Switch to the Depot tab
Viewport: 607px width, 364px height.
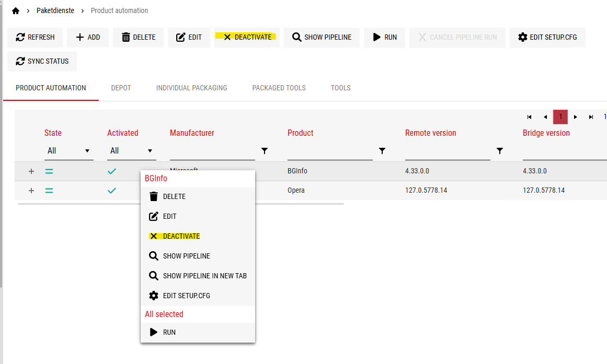121,88
